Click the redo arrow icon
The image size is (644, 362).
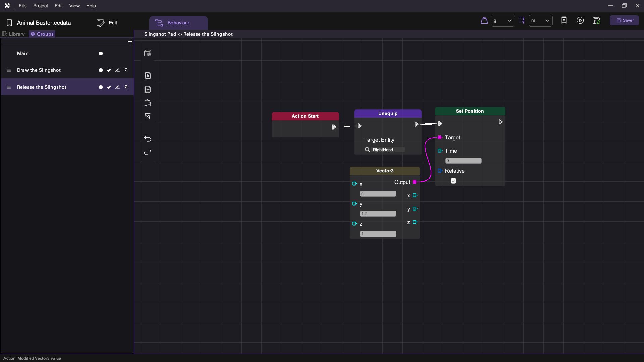tap(148, 152)
